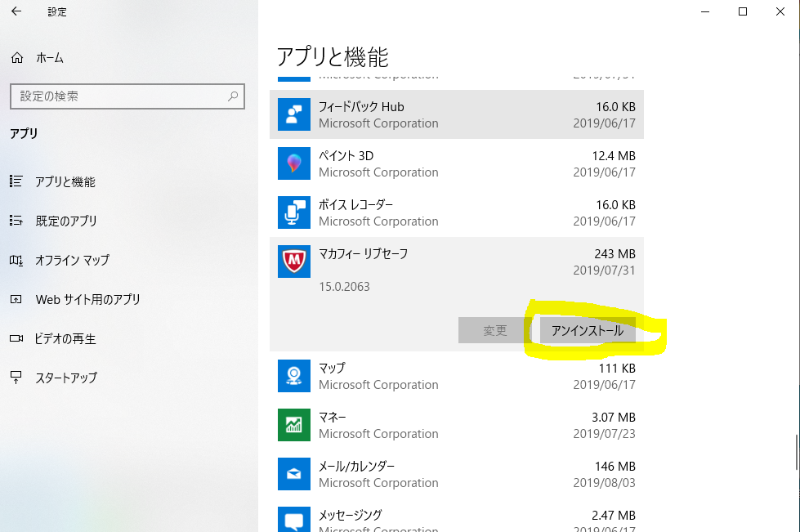Click the back arrow in Settings
The image size is (800, 532).
point(16,11)
